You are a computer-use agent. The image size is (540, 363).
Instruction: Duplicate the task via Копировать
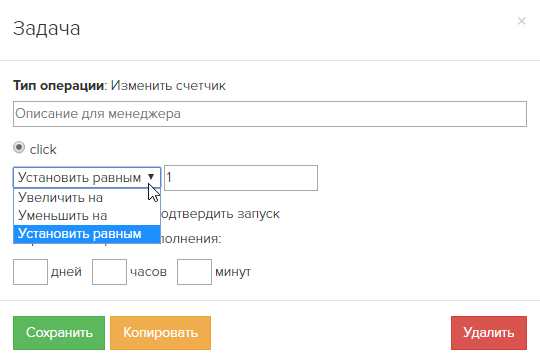(160, 333)
